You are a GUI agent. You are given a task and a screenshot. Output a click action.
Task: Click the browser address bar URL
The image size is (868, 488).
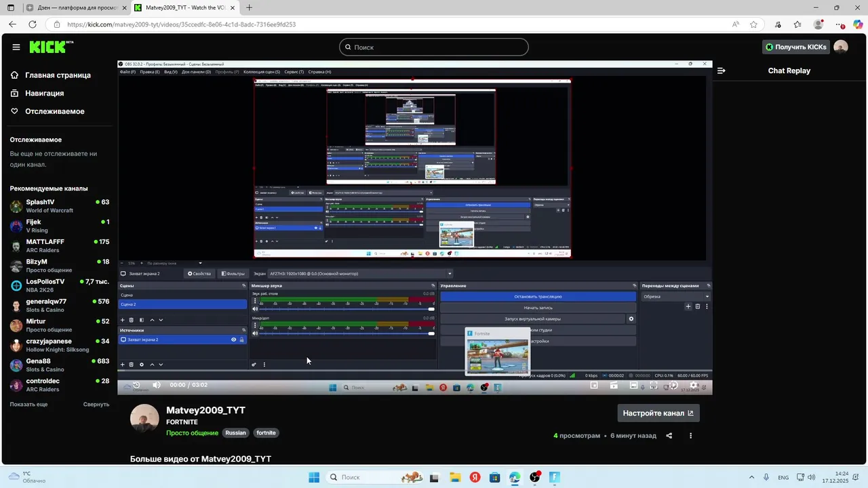tap(181, 24)
